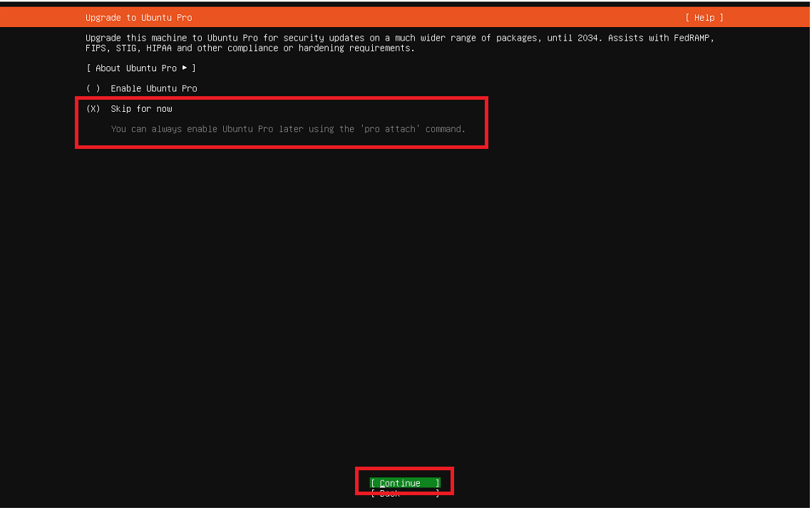Select the Skip for now radio option

click(x=129, y=108)
